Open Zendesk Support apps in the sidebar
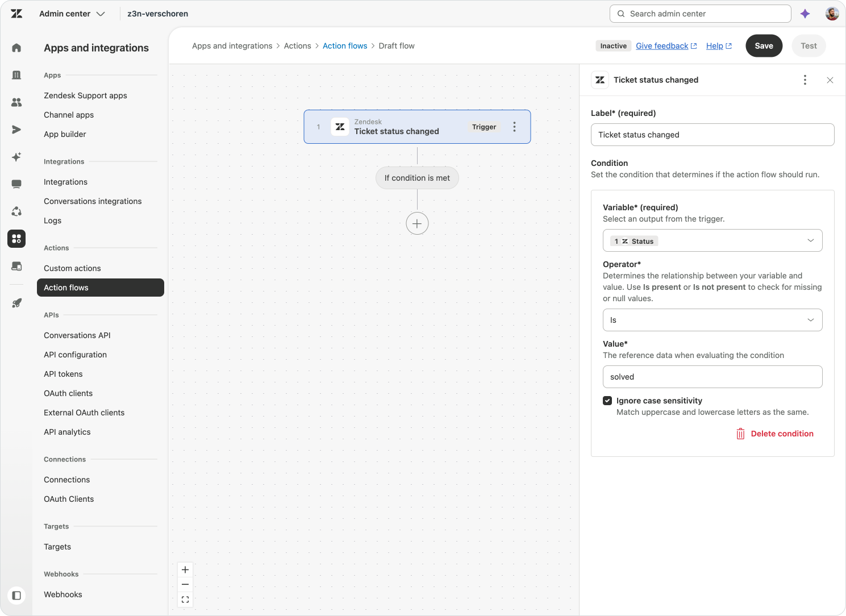 pos(85,95)
